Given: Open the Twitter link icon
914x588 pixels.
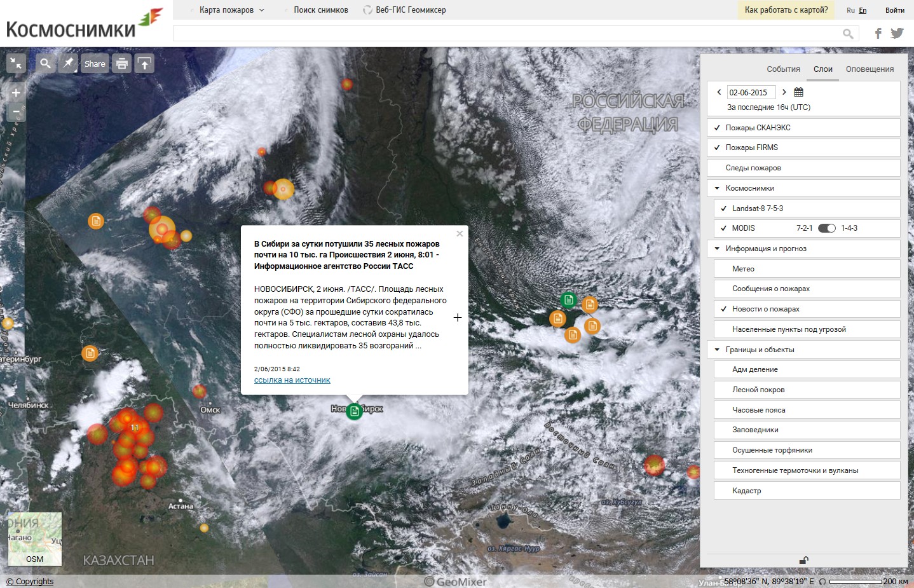Looking at the screenshot, I should click(x=897, y=33).
